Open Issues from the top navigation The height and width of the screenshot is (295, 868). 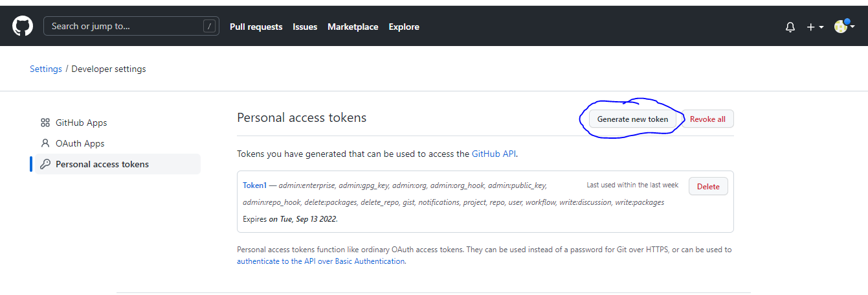(x=305, y=27)
